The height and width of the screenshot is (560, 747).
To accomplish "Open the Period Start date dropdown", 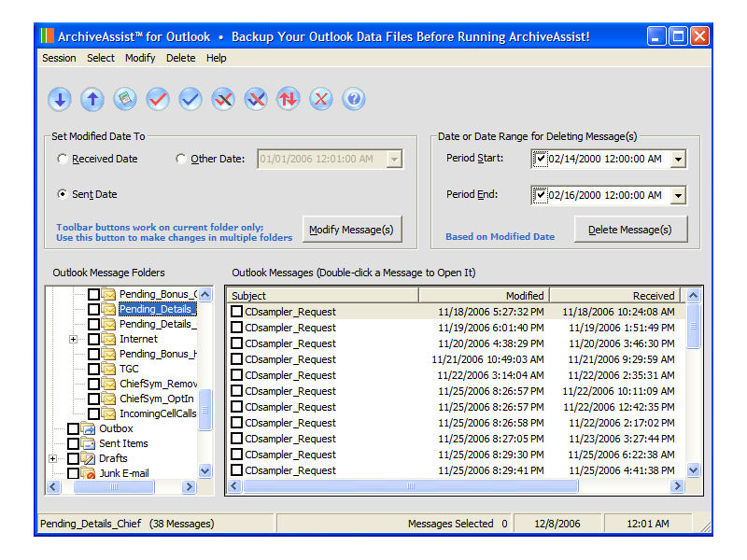I will point(678,159).
